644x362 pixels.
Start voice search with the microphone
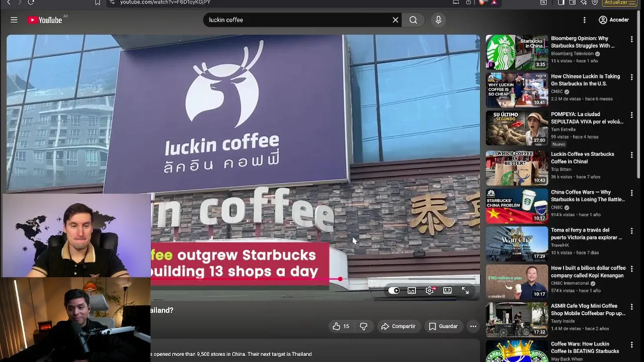tap(438, 20)
